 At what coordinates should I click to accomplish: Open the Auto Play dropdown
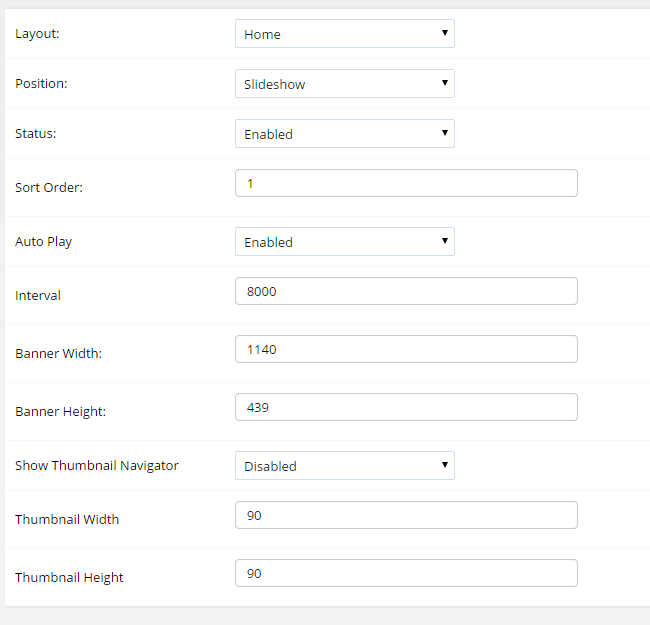344,242
